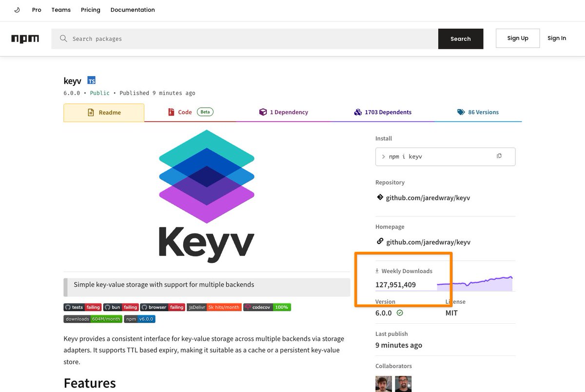The height and width of the screenshot is (392, 585).
Task: Open the Teams menu item
Action: tap(61, 10)
